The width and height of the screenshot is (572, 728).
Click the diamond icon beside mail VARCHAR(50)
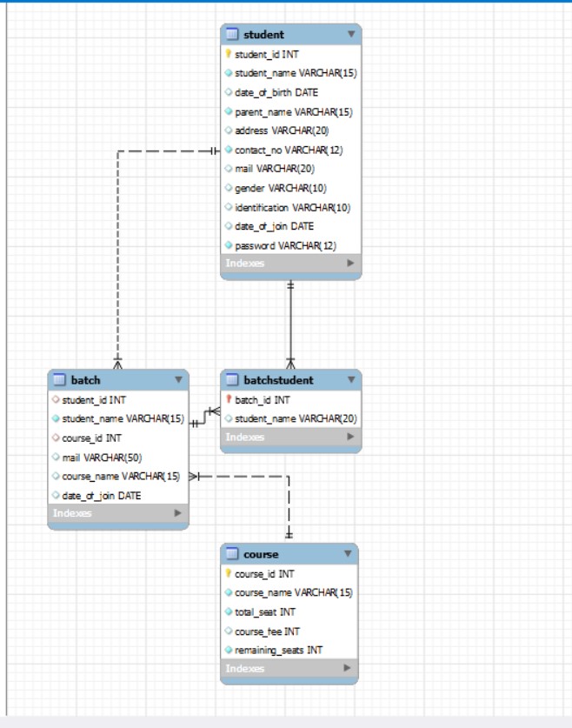point(56,457)
